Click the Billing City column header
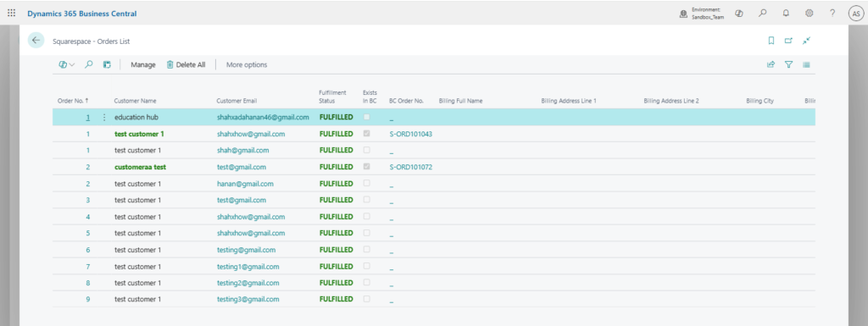The height and width of the screenshot is (326, 868). [760, 101]
